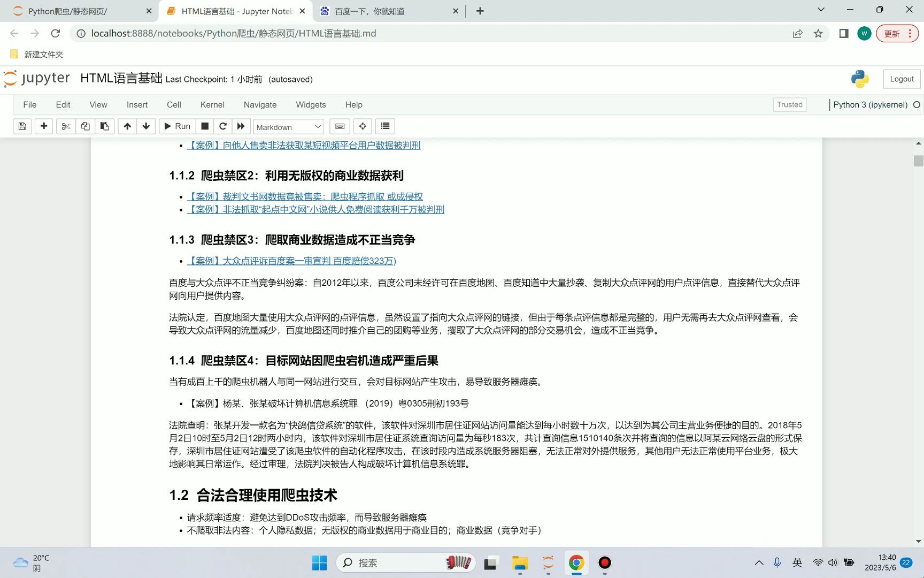The width and height of the screenshot is (924, 578).
Task: Open the command palette keyboard icon
Action: [340, 126]
